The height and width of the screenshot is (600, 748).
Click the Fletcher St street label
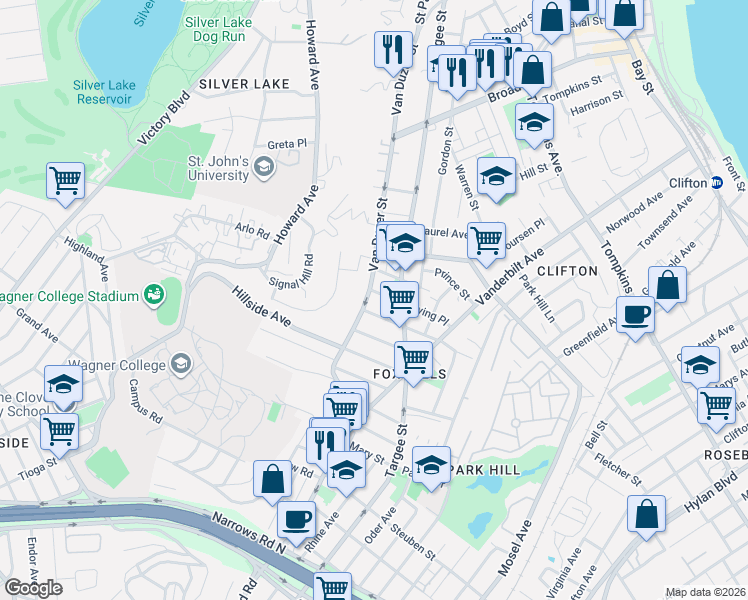(618, 470)
